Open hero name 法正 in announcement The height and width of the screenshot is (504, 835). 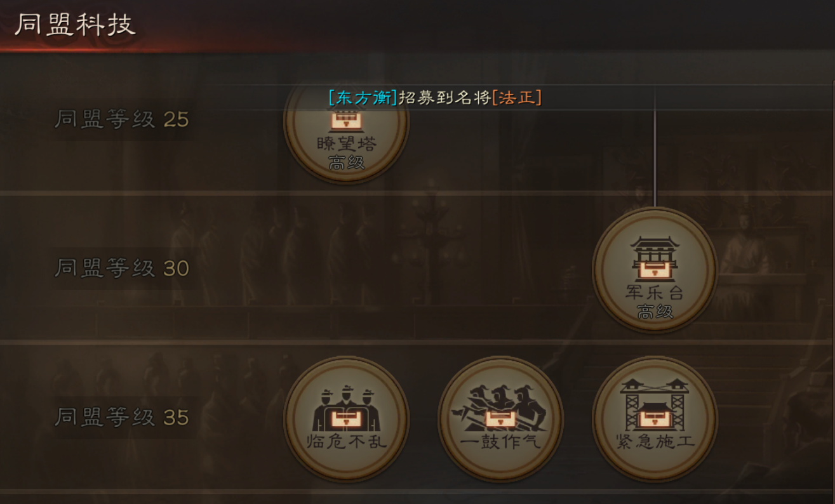tap(516, 98)
